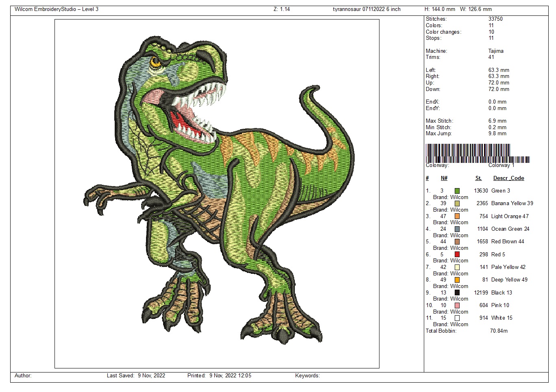The width and height of the screenshot is (556, 392).
Task: Click the 'Red Brown 44' description
Action: 508,242
